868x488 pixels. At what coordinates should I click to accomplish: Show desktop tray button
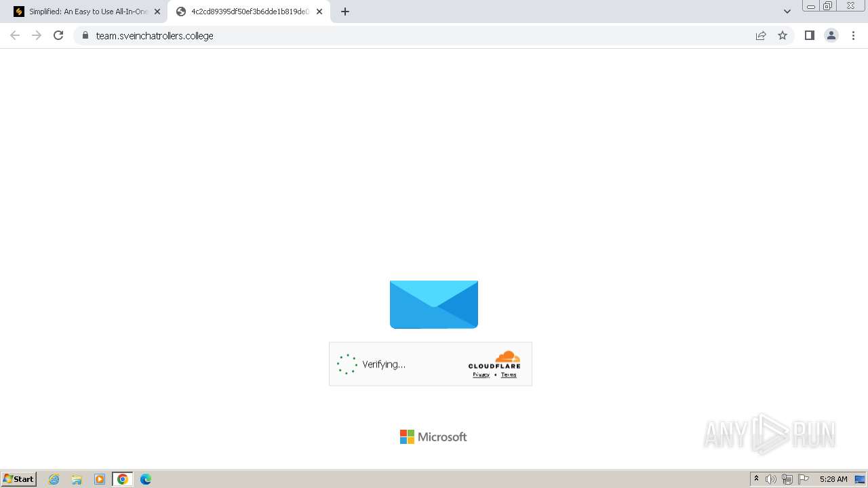861,479
